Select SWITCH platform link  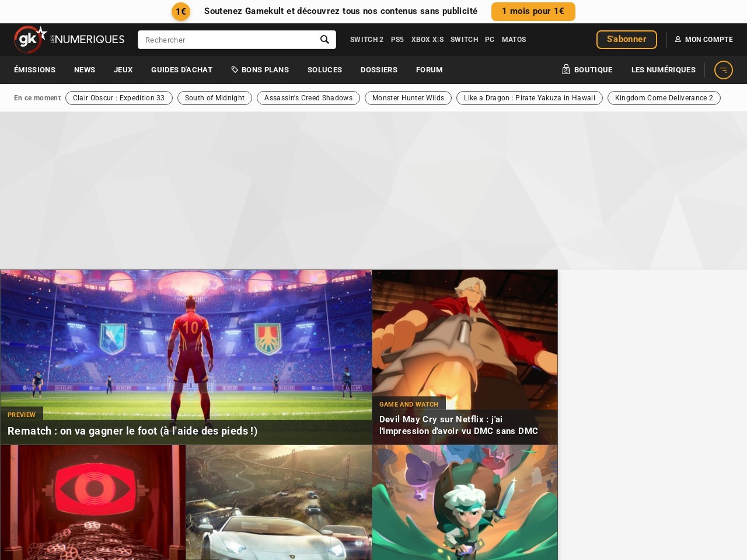(x=465, y=40)
